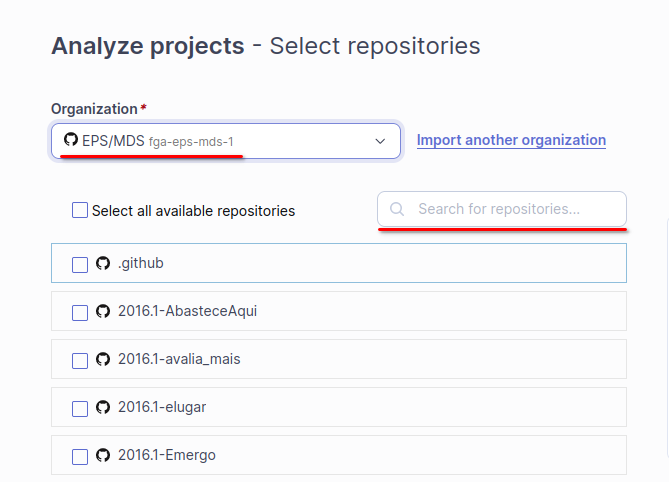Click GitHub icon beside 2016.1-Emergo
This screenshot has width=669, height=482.
(102, 456)
